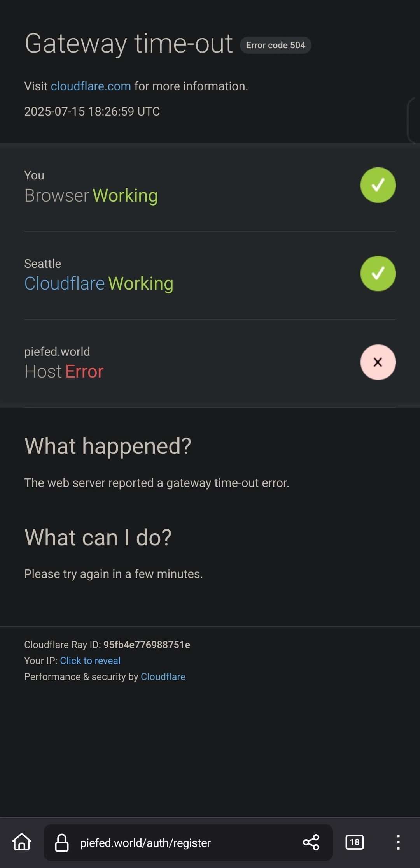Tap the green checkmark beside Cloudflare Working
This screenshot has width=420, height=868.
pos(378,274)
